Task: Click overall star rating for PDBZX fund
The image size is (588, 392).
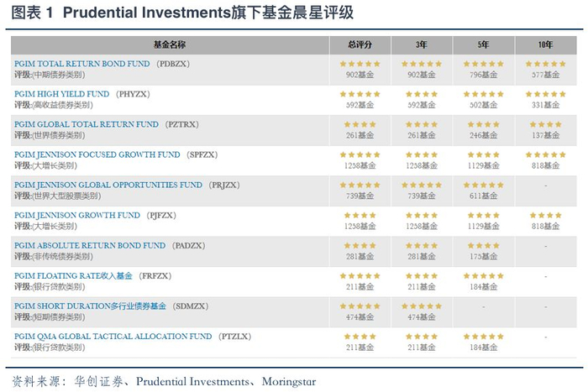Action: tap(359, 64)
